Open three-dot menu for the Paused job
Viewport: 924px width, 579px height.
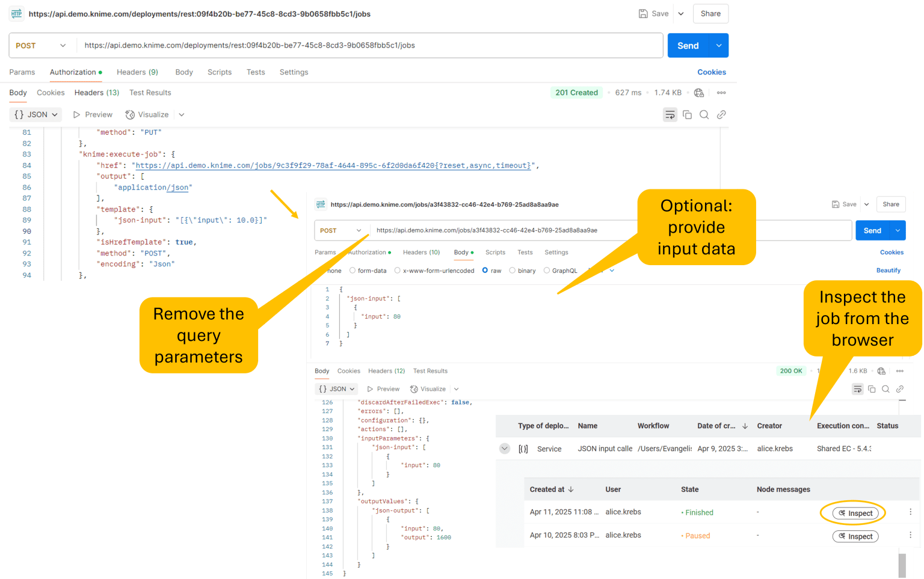pos(910,535)
